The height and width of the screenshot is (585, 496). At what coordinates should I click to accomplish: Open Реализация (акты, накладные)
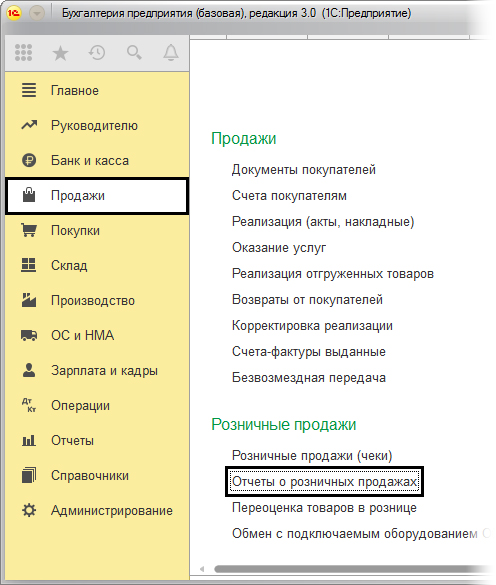tap(323, 222)
